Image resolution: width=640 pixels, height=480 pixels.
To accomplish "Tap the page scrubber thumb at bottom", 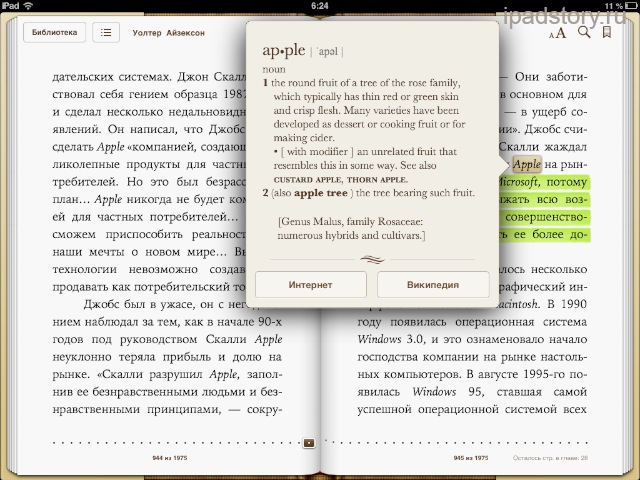I will (x=309, y=442).
